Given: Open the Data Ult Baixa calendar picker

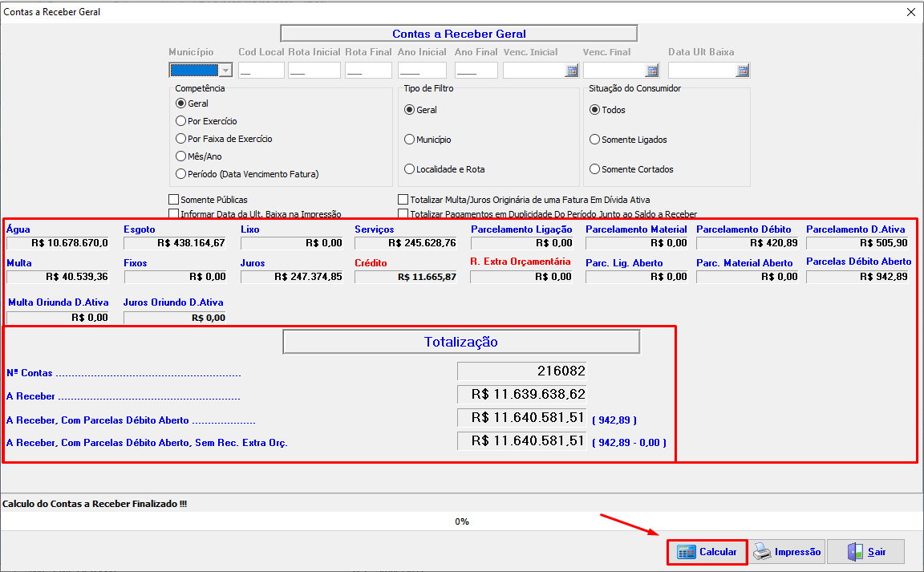Looking at the screenshot, I should [x=742, y=71].
